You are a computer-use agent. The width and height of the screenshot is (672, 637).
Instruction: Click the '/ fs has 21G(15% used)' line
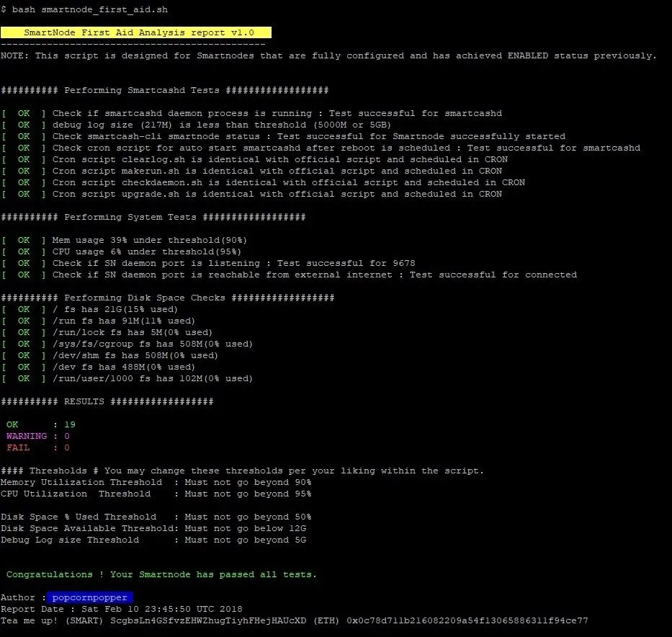pos(89,310)
